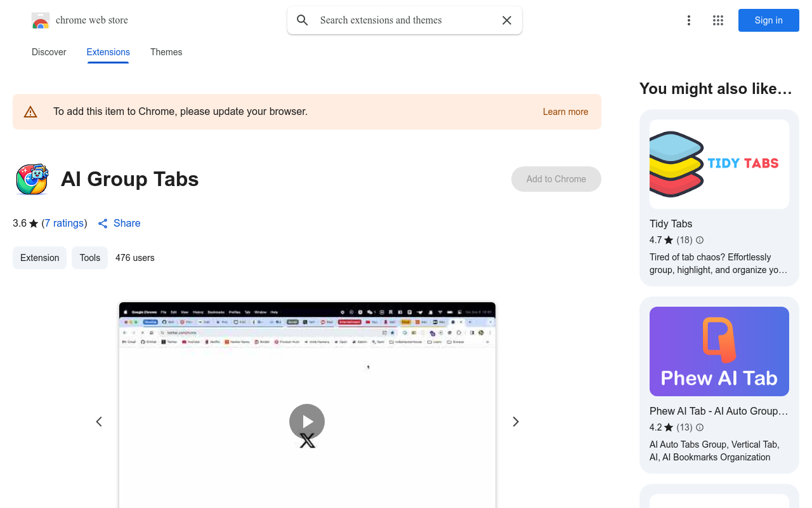Play the AI Group Tabs promo video
The width and height of the screenshot is (812, 508).
[307, 422]
